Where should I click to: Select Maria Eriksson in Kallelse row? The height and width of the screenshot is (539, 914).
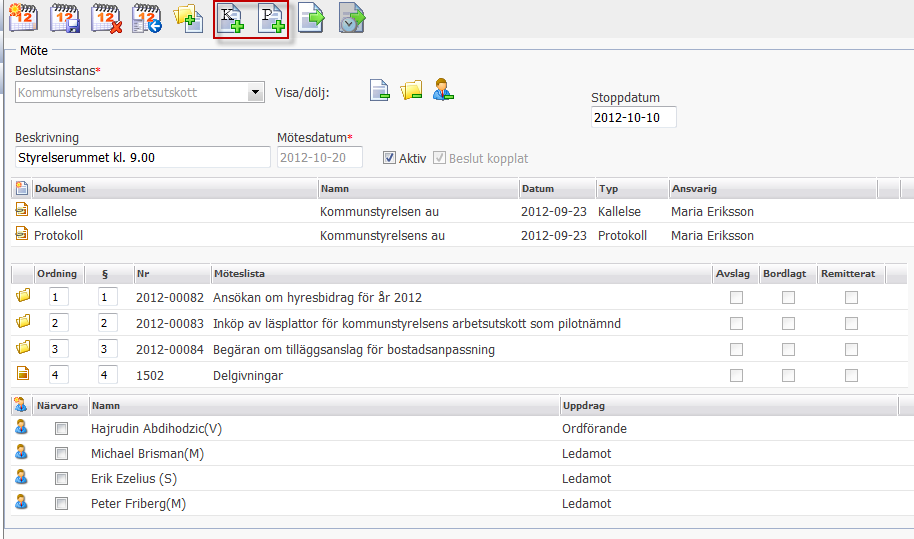pyautogui.click(x=712, y=212)
